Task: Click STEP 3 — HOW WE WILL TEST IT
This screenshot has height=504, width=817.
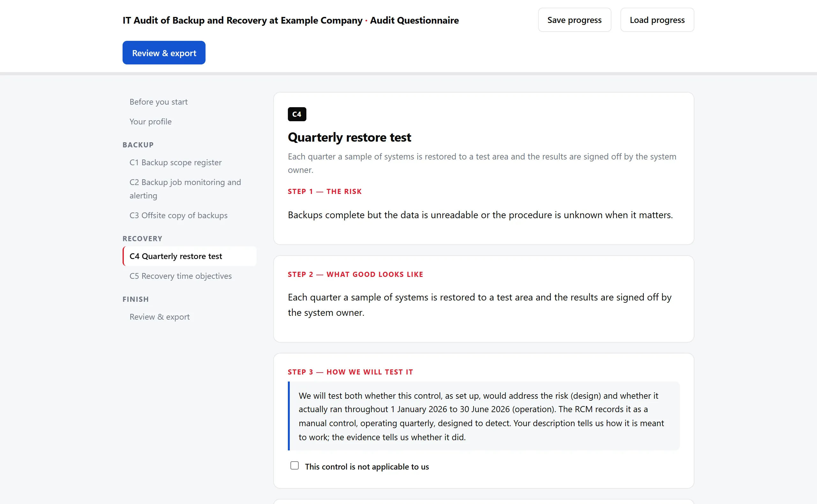Action: click(x=350, y=372)
